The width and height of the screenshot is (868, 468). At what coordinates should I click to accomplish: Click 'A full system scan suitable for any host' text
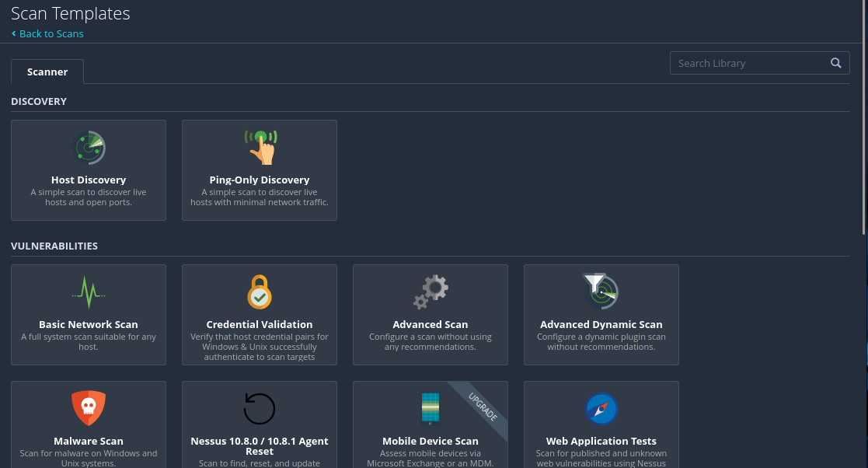pos(89,342)
